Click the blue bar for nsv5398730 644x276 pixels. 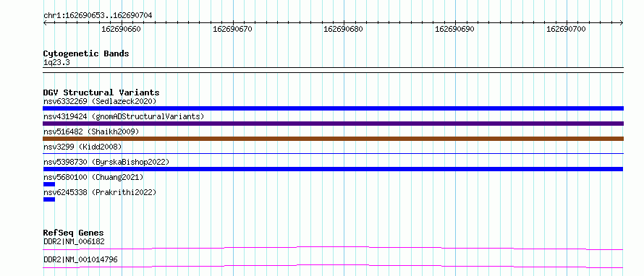click(x=333, y=169)
